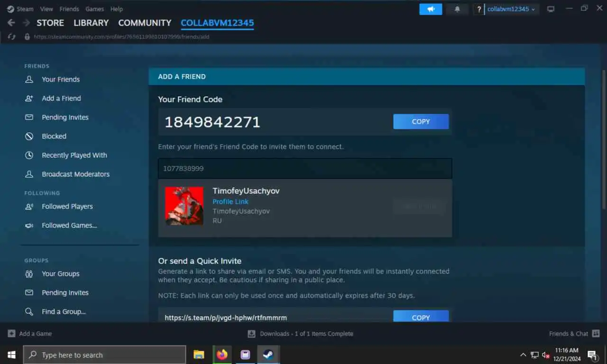Image resolution: width=607 pixels, height=364 pixels.
Task: Open the View menu
Action: (x=46, y=9)
